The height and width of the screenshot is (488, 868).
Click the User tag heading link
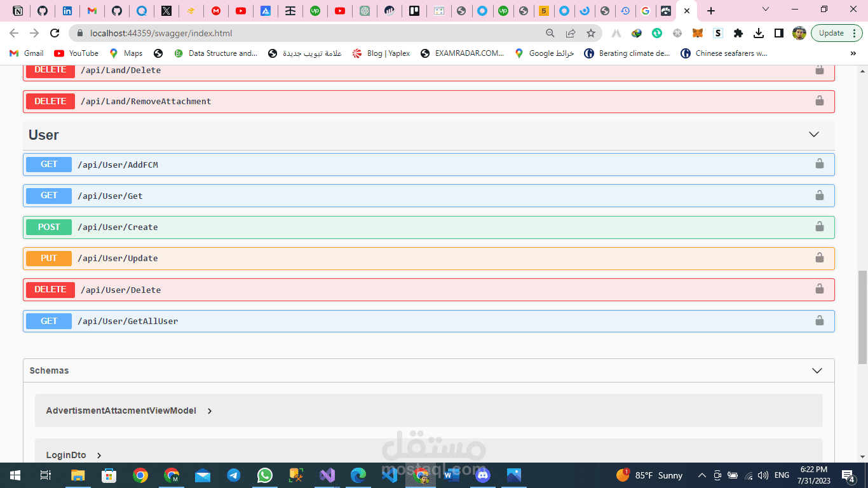(44, 135)
